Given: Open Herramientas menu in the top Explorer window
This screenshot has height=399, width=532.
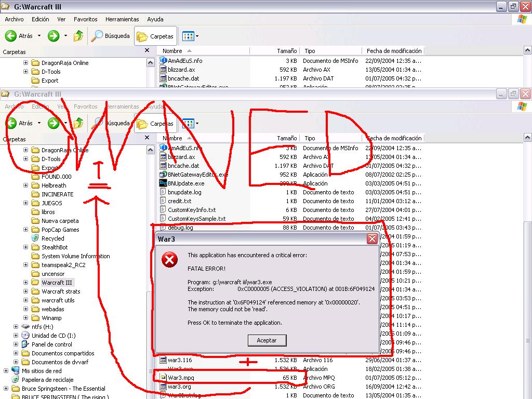Looking at the screenshot, I should point(122,19).
